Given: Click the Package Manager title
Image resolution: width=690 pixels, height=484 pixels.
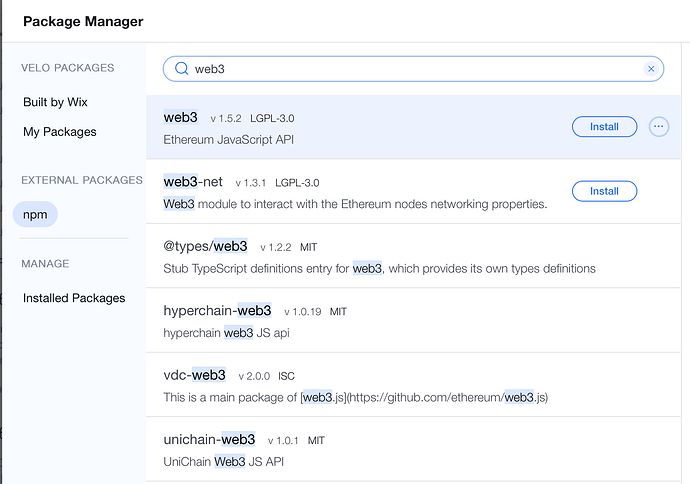Looking at the screenshot, I should pos(82,21).
